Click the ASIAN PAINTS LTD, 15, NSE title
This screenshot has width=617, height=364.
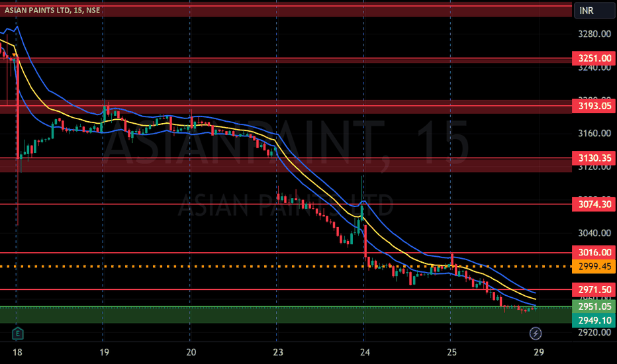[x=52, y=10]
